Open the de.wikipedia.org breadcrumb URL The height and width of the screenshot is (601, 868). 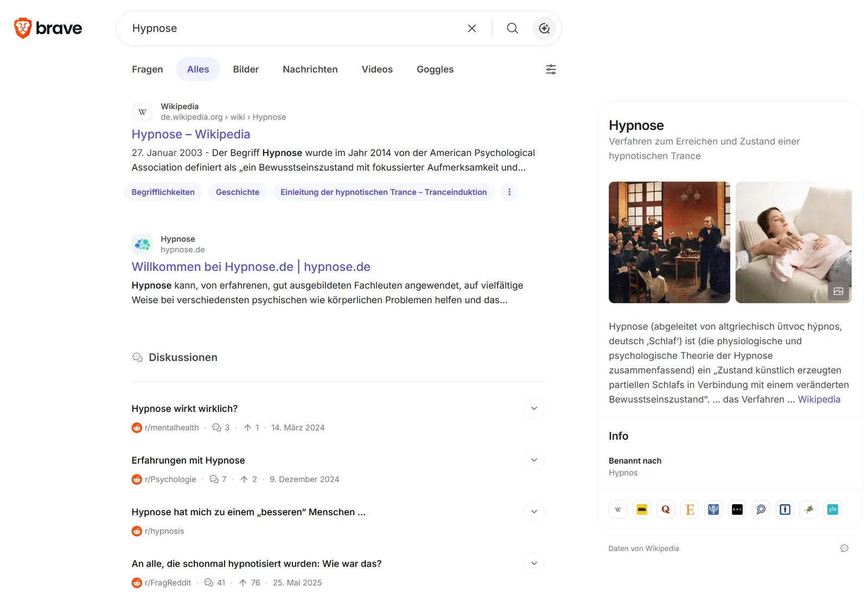pos(223,117)
